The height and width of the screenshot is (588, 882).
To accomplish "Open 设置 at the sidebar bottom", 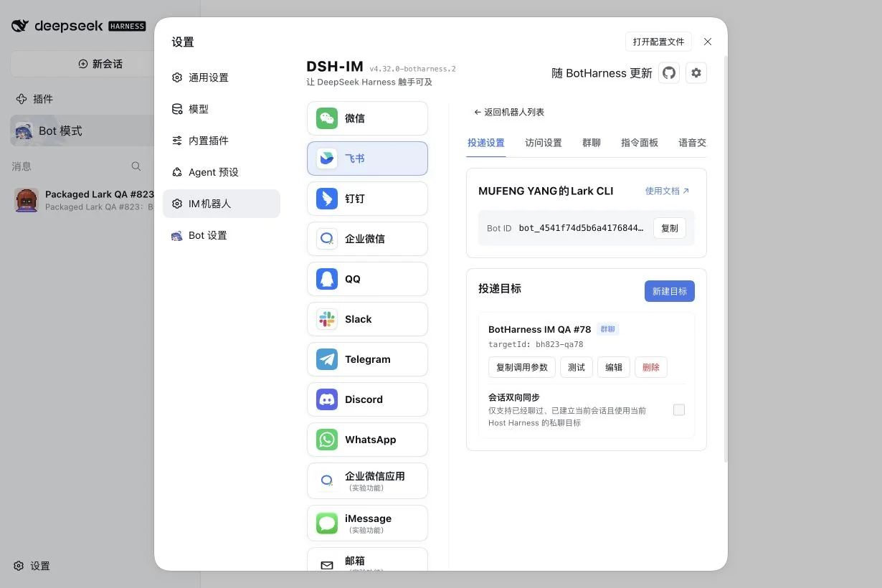I will coord(32,566).
